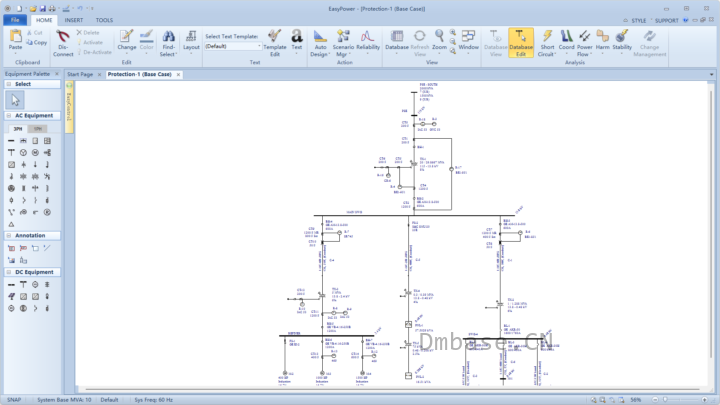Open the Database view icon

pos(397,36)
